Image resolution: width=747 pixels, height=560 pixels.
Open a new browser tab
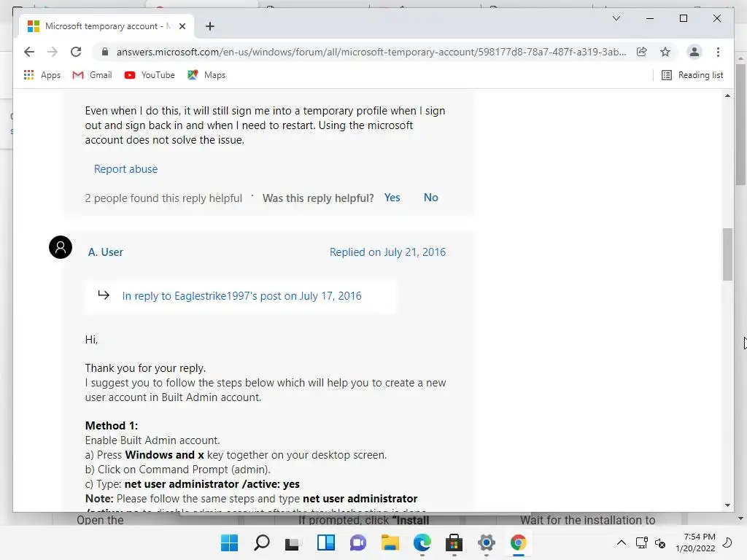click(209, 26)
